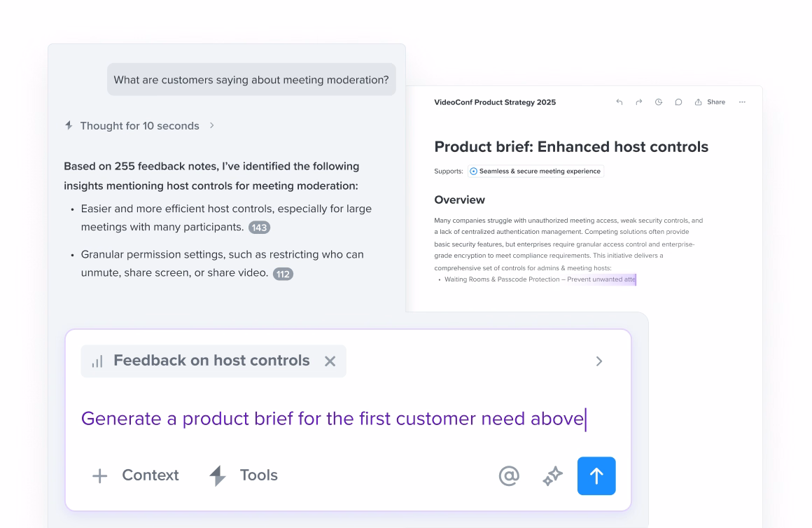Open the comments bubble icon
The height and width of the screenshot is (528, 812).
(x=678, y=102)
